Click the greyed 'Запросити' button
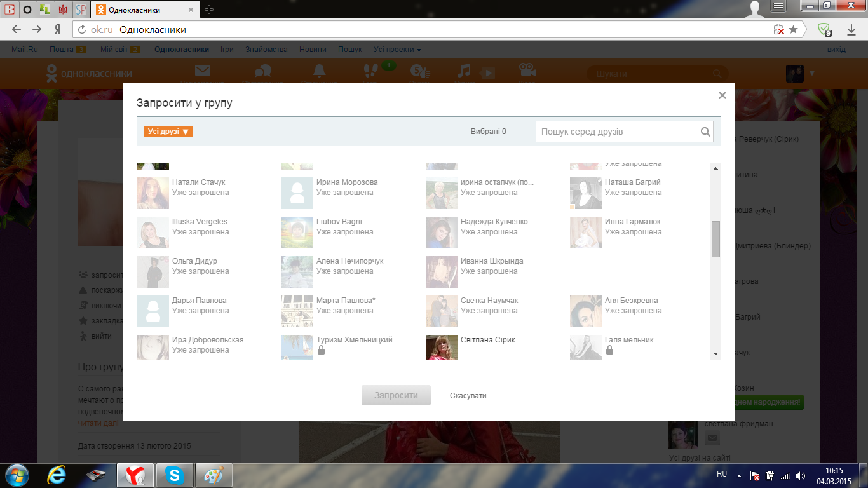The image size is (868, 488). 396,395
